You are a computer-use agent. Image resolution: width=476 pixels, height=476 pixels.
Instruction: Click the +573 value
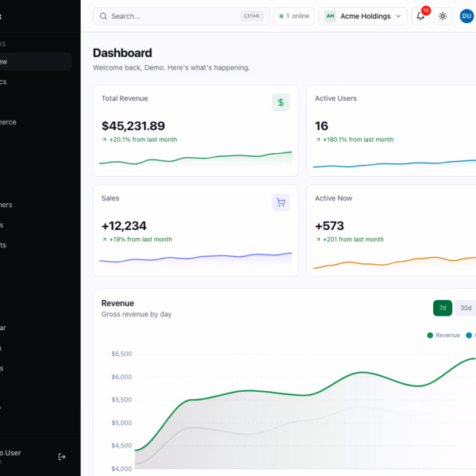(x=329, y=225)
